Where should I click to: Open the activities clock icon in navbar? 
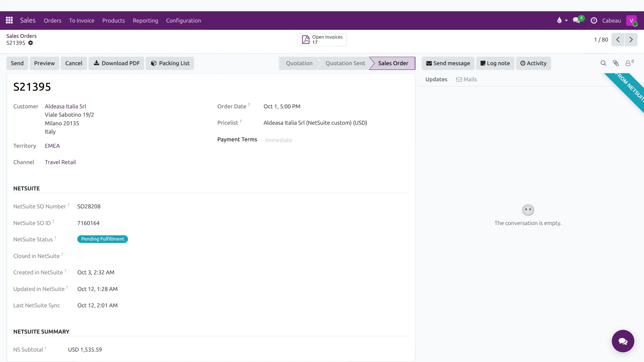594,20
